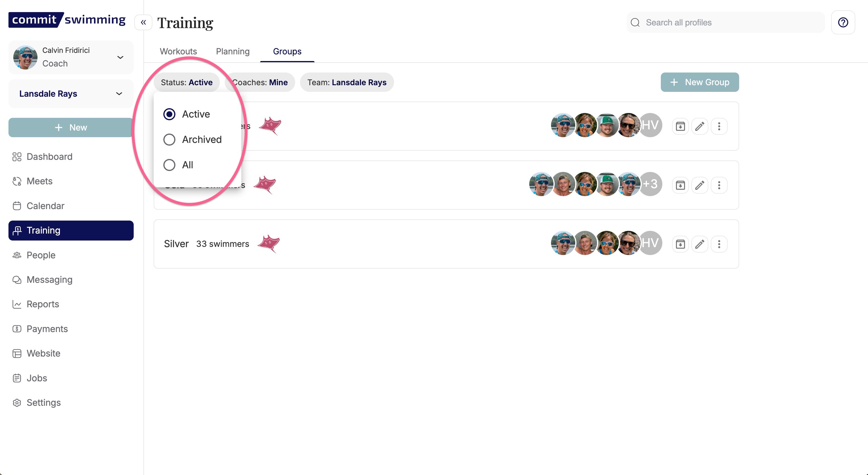Open three-dot menu on Silver group
This screenshot has height=475, width=868.
coord(719,244)
